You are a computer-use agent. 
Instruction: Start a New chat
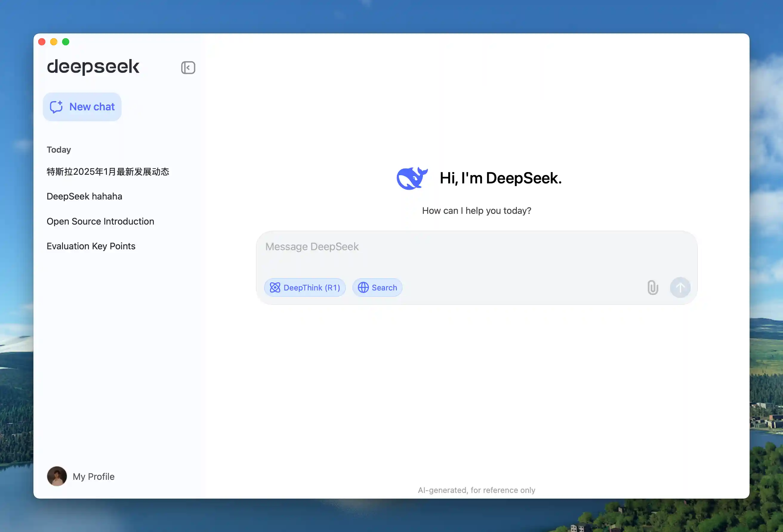(x=82, y=107)
